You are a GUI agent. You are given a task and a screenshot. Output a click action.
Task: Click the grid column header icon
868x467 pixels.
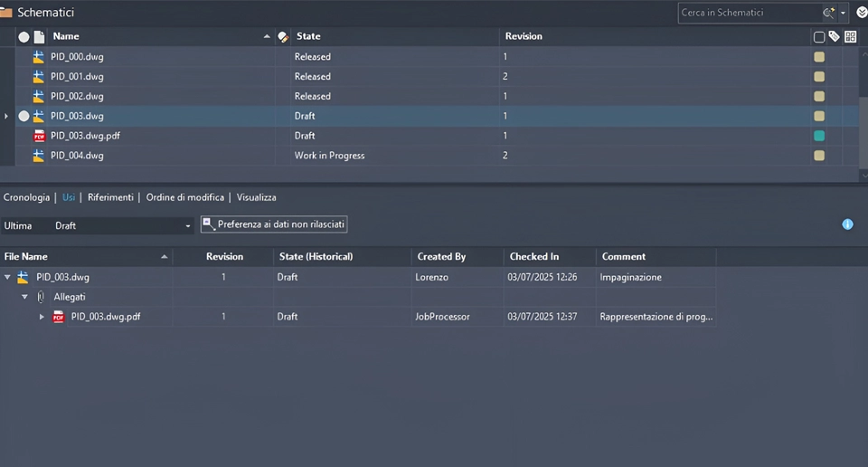click(x=851, y=36)
